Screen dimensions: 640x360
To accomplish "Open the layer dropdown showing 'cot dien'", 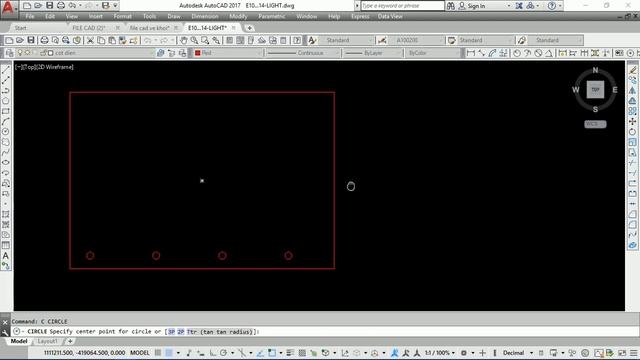I will (85, 53).
